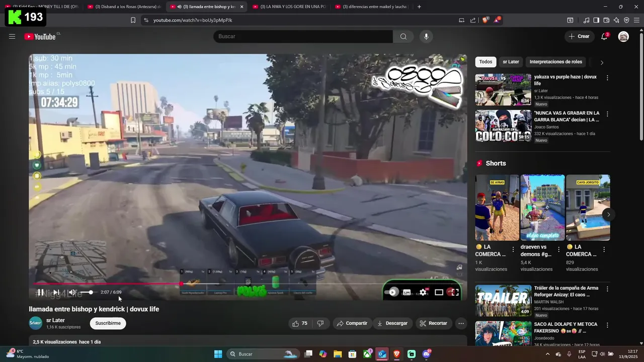Enter fullscreen mode

pyautogui.click(x=454, y=292)
